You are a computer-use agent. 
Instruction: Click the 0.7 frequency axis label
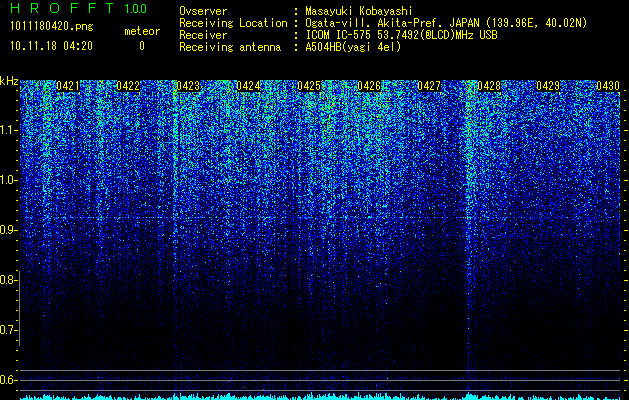pos(7,330)
